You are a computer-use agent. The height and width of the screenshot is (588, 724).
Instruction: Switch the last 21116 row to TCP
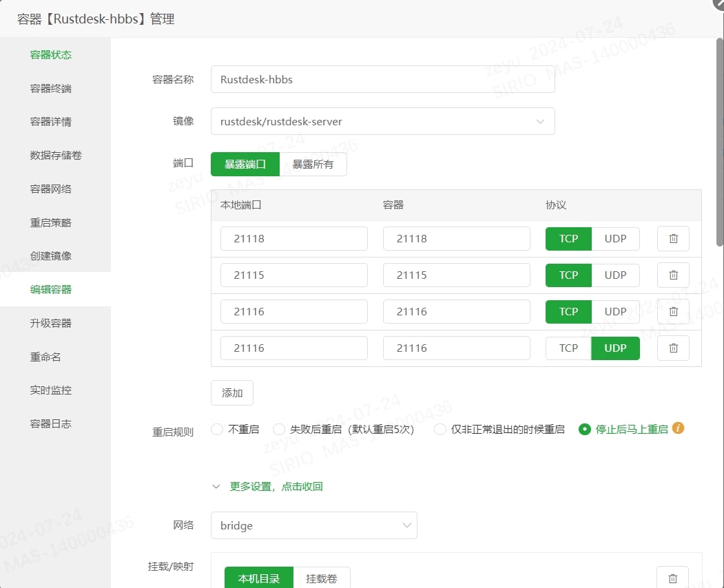[x=568, y=348]
